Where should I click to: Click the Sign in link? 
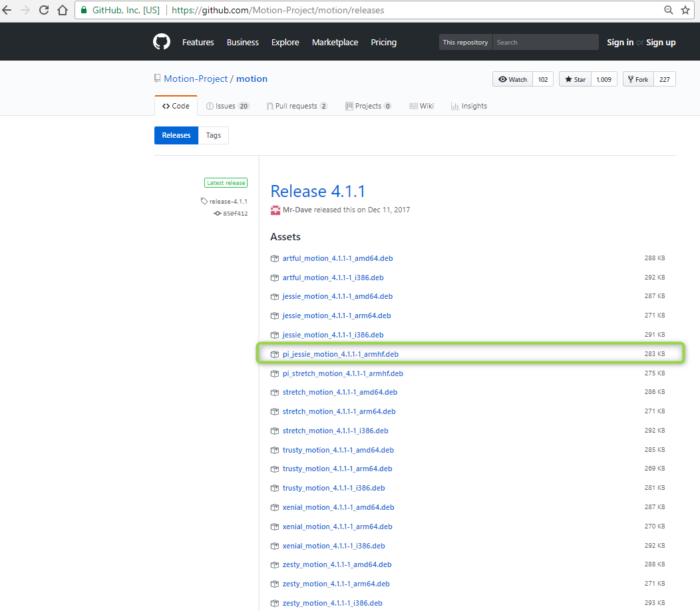point(620,42)
